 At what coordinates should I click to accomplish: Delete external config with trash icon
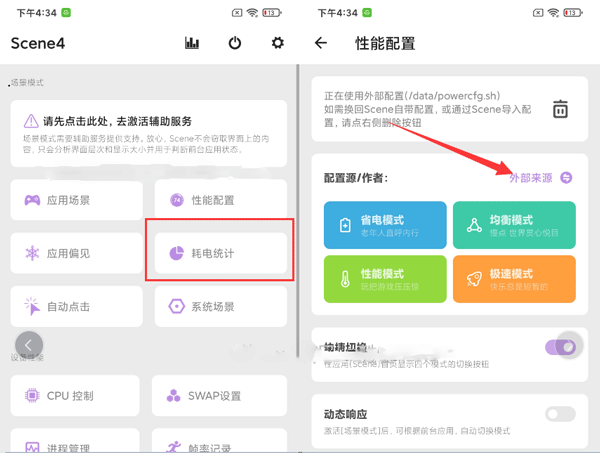(x=561, y=109)
